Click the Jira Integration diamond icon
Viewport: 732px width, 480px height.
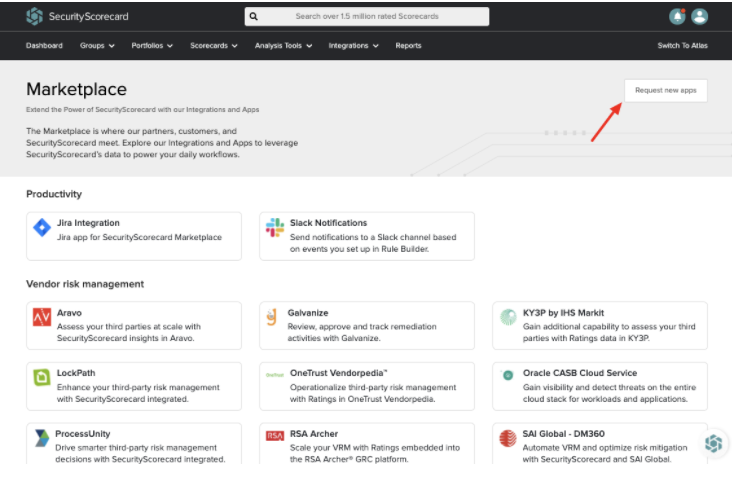[42, 227]
